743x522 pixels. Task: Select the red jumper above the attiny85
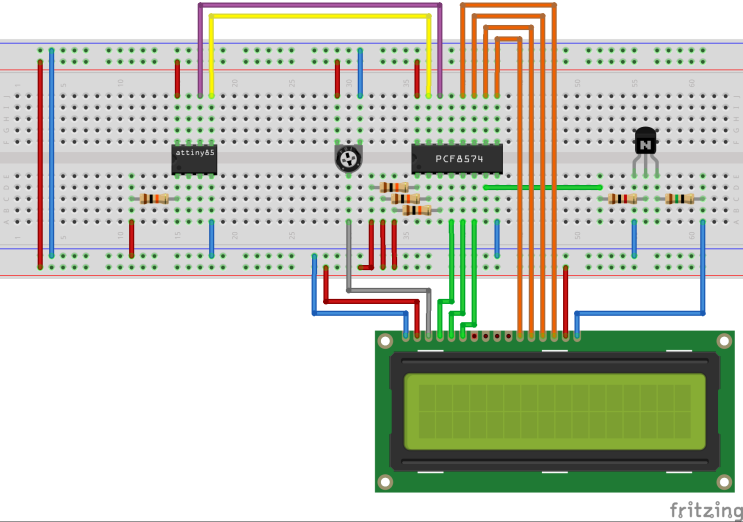point(177,78)
